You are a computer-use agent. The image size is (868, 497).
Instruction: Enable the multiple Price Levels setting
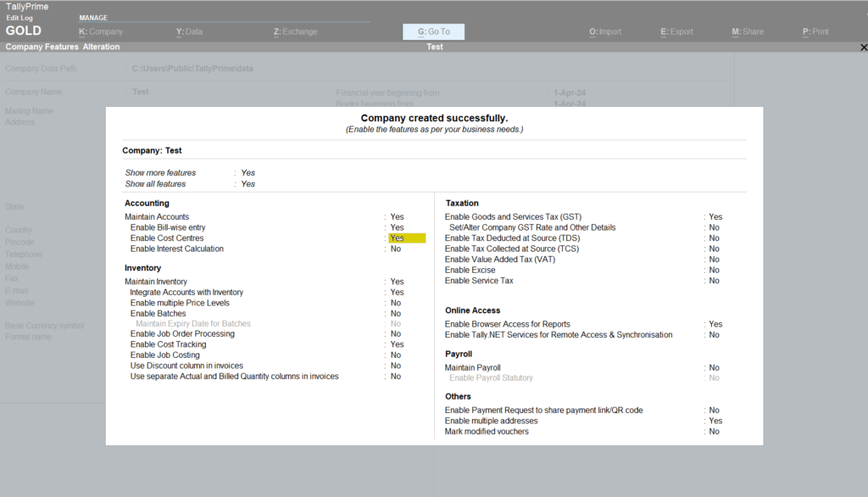coord(395,302)
